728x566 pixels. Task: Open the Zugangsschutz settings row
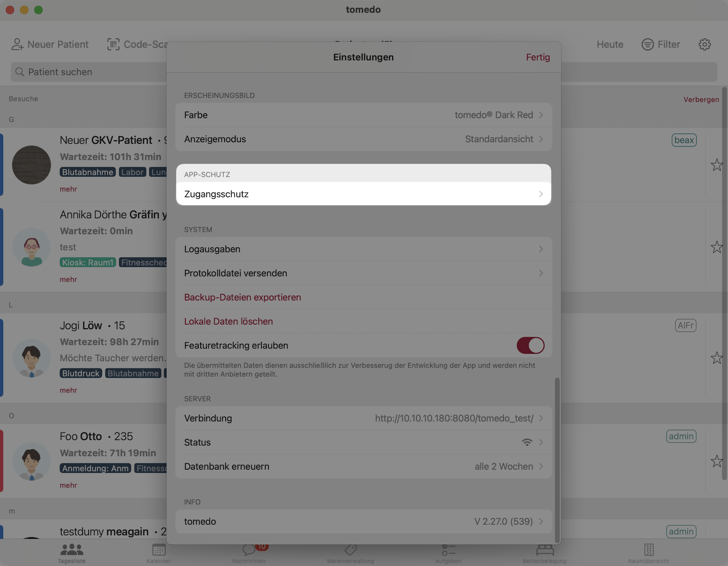[x=364, y=194]
